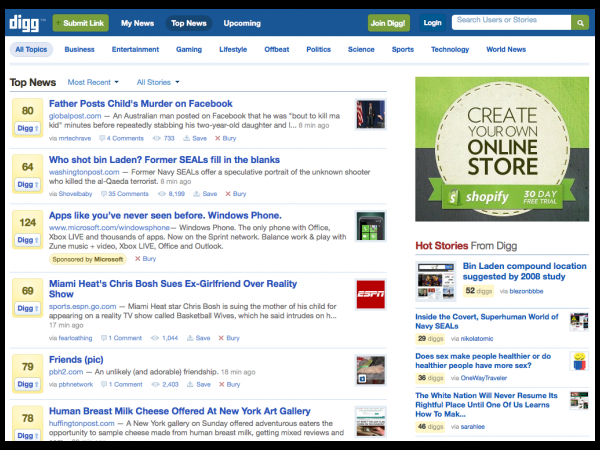Visit user mrtechrave's profile
Image resolution: width=600 pixels, height=450 pixels.
click(75, 138)
